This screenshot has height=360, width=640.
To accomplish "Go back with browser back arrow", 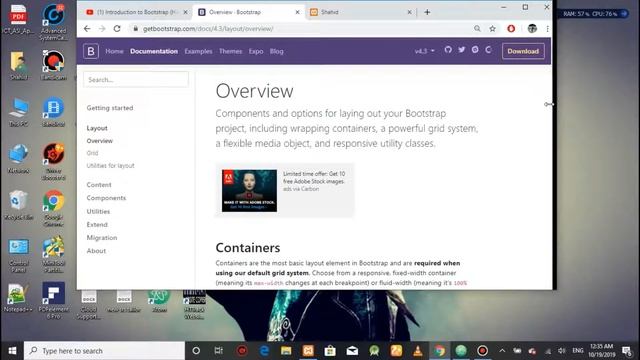I will click(87, 29).
